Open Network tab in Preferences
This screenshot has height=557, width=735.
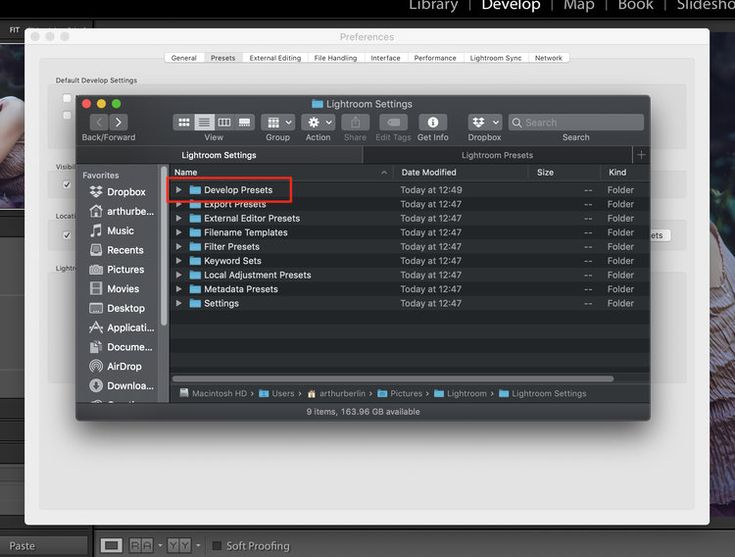(548, 58)
